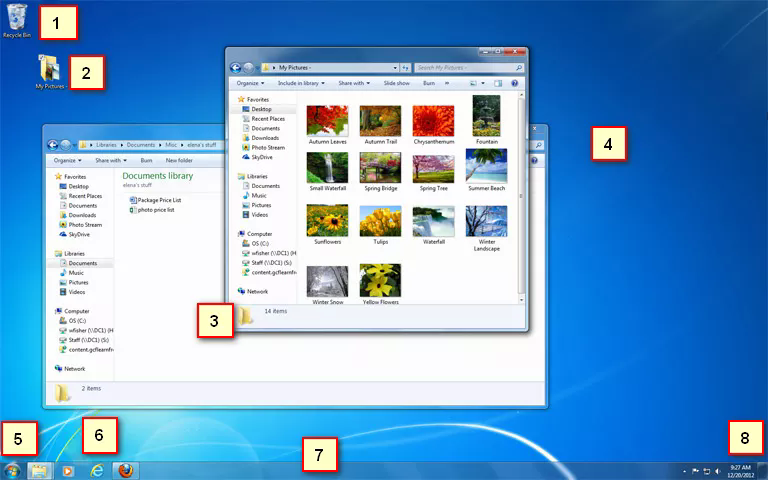Screen dimensions: 768x480
Task: Launch Windows Media Player from the taskbar
Action: pos(68,471)
